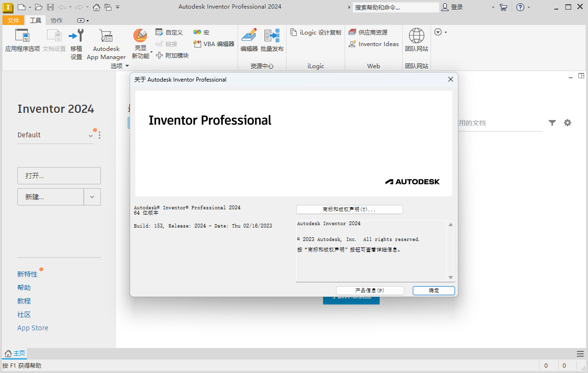588x373 pixels.
Task: Expand the ribbon appearance toggle next to 协作
Action: 83,21
